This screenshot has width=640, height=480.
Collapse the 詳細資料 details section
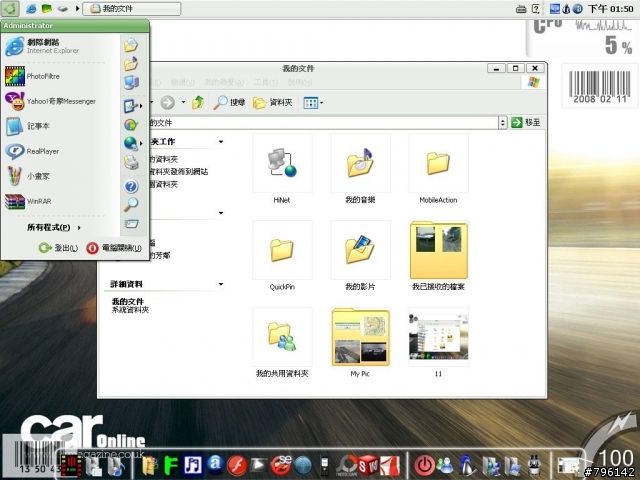[x=221, y=284]
